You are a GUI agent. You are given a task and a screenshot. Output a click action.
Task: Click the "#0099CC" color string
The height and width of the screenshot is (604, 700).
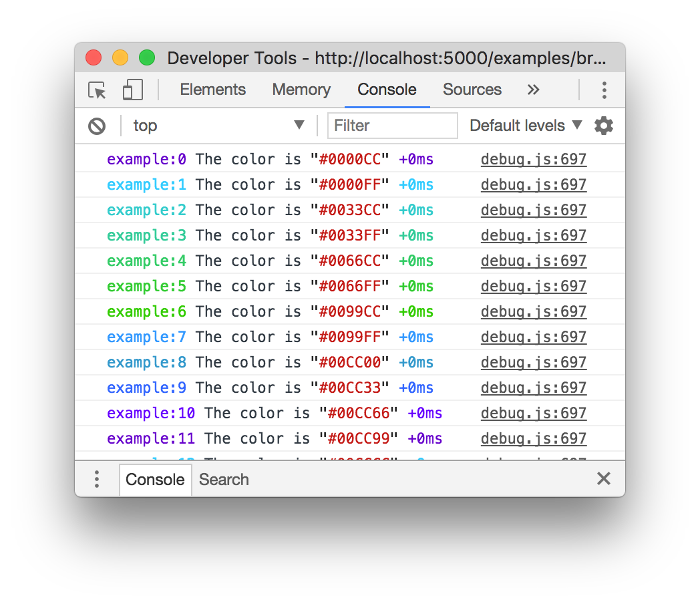(x=350, y=312)
